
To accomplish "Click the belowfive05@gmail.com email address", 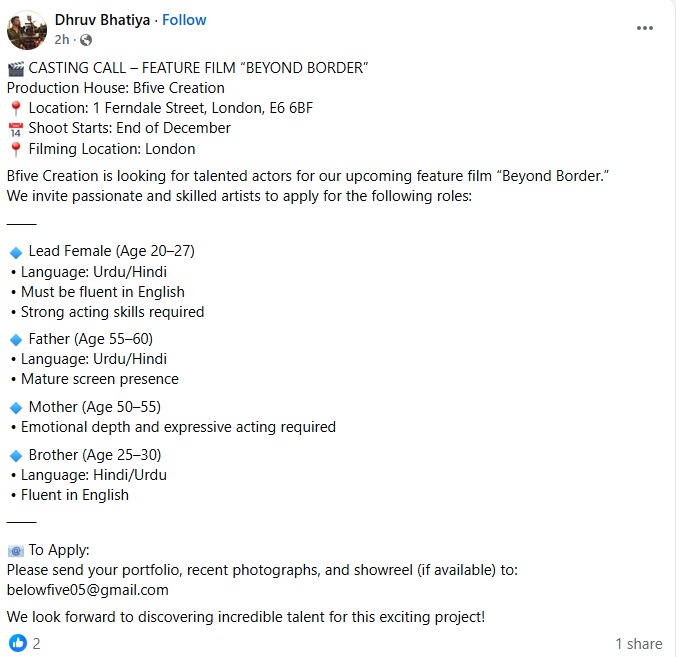I will [88, 590].
